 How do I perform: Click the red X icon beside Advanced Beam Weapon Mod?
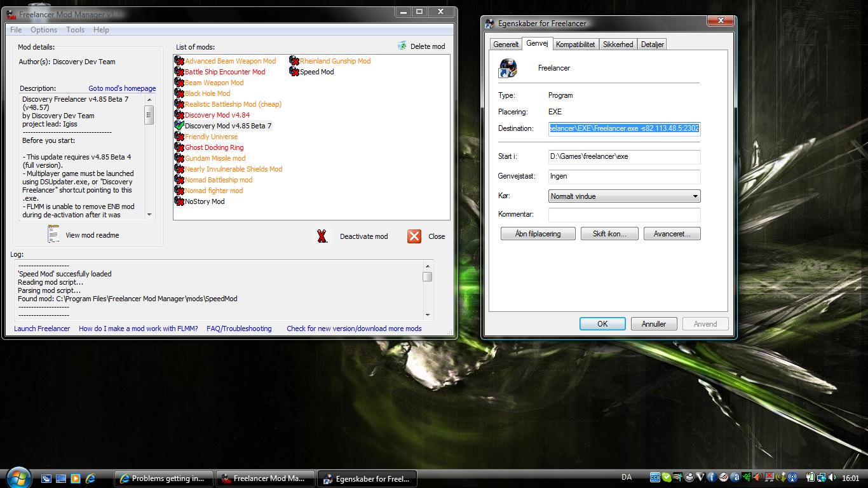pyautogui.click(x=179, y=61)
